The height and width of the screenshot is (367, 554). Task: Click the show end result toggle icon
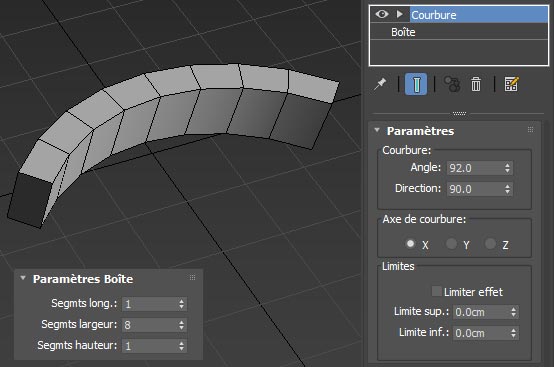tap(416, 84)
